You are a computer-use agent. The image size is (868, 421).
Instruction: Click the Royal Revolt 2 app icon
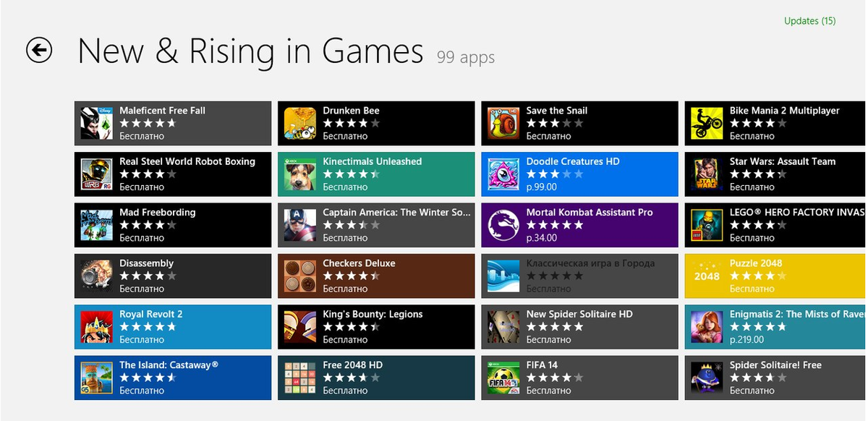pos(97,326)
